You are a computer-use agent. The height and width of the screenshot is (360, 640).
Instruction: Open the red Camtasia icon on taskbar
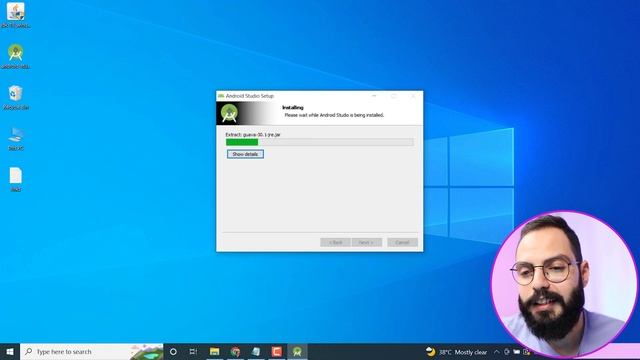[277, 351]
